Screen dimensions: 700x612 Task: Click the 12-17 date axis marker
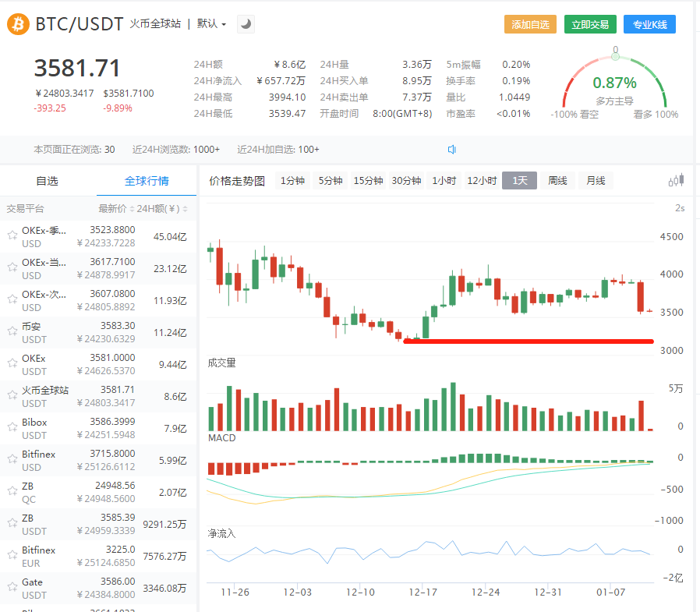click(422, 593)
